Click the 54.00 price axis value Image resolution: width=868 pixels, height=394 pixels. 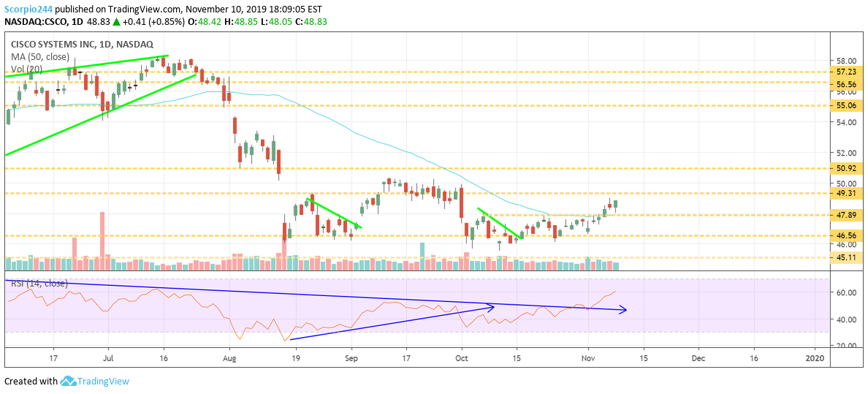[845, 123]
